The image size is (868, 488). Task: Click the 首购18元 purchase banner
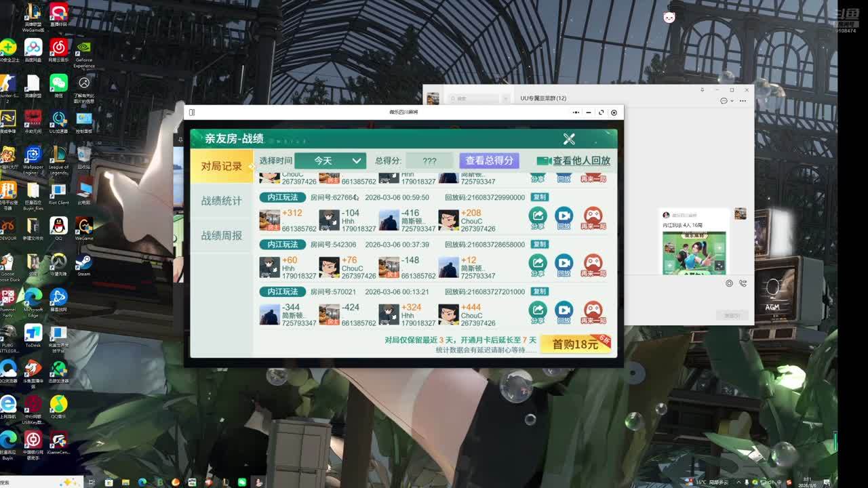point(576,344)
